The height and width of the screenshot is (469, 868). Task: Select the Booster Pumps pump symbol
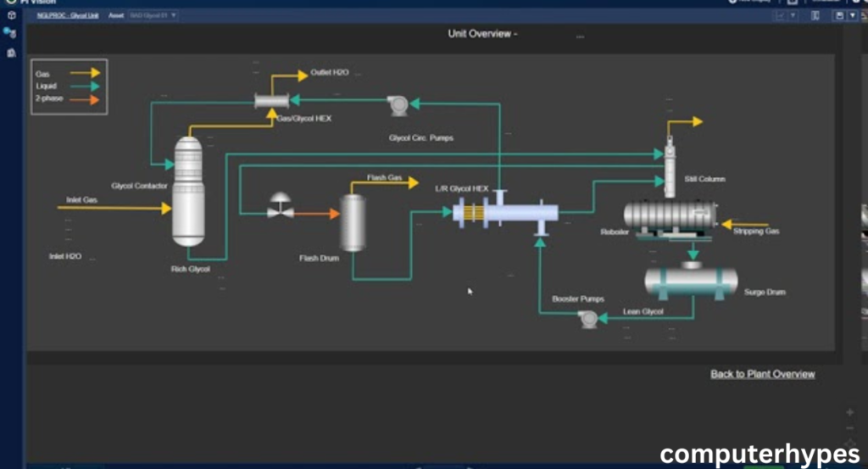tap(588, 319)
